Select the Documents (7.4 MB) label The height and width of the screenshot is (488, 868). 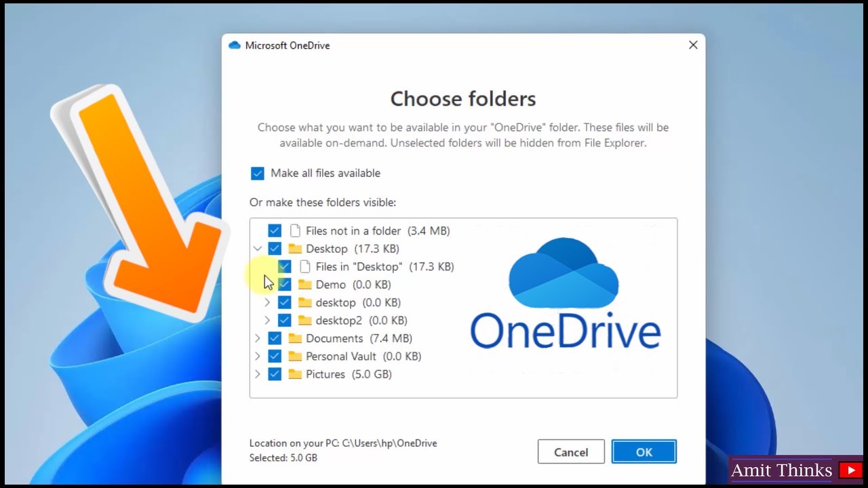coord(359,338)
